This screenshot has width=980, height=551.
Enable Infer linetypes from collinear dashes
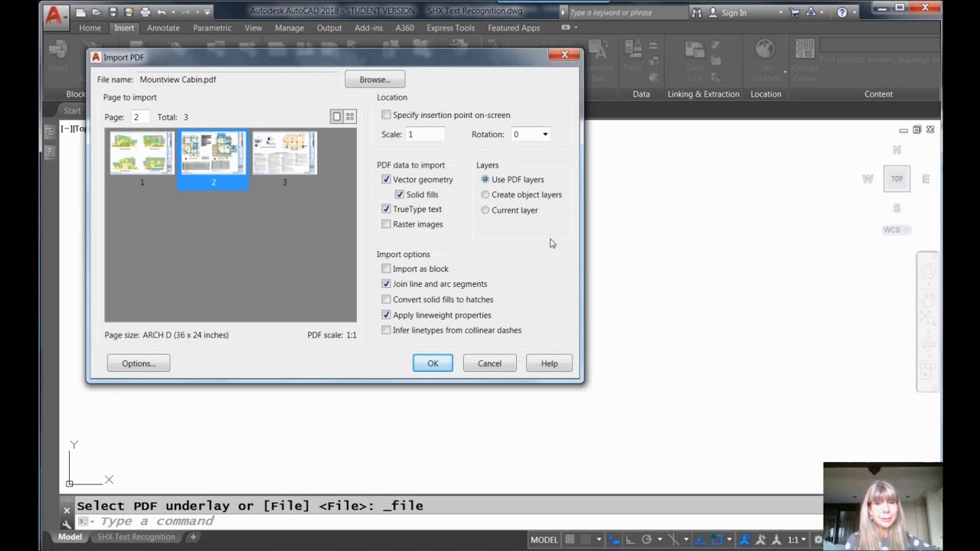pyautogui.click(x=386, y=330)
